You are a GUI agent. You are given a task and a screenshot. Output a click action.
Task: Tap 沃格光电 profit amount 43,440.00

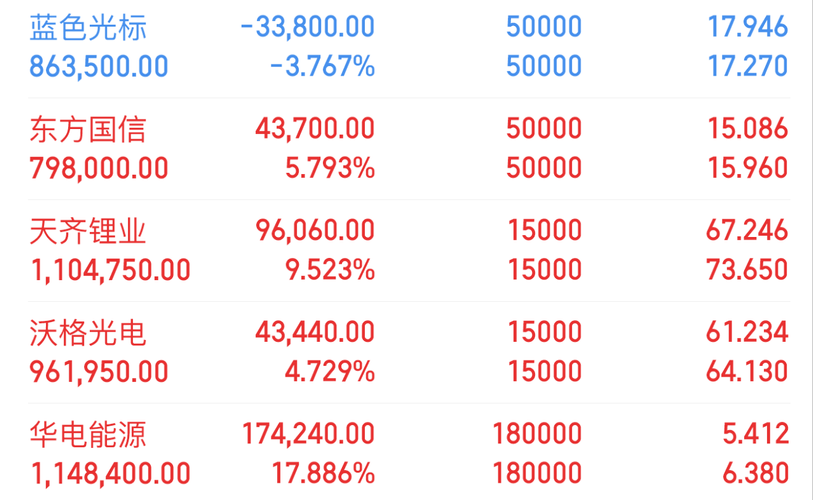click(315, 332)
